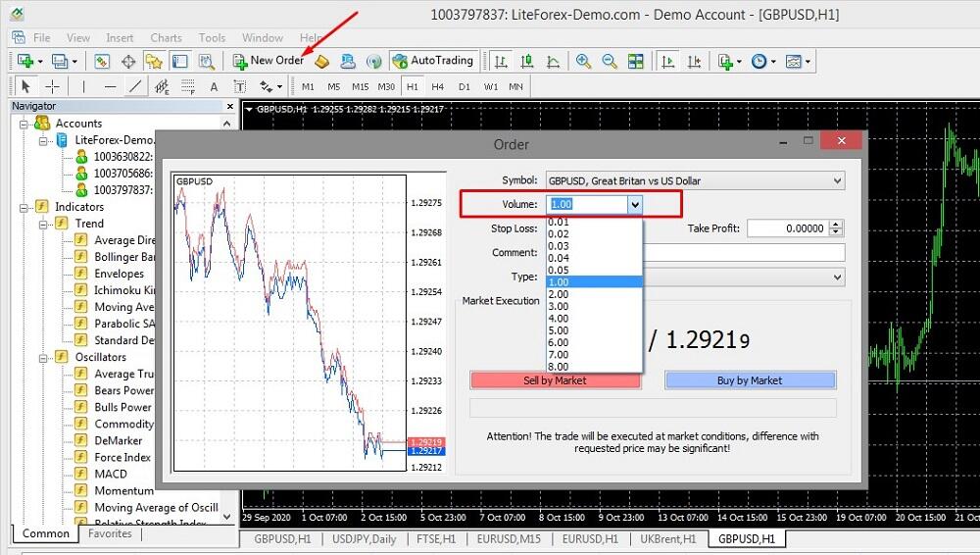Select the Fibonacci retracement tool
980x555 pixels.
pyautogui.click(x=187, y=86)
